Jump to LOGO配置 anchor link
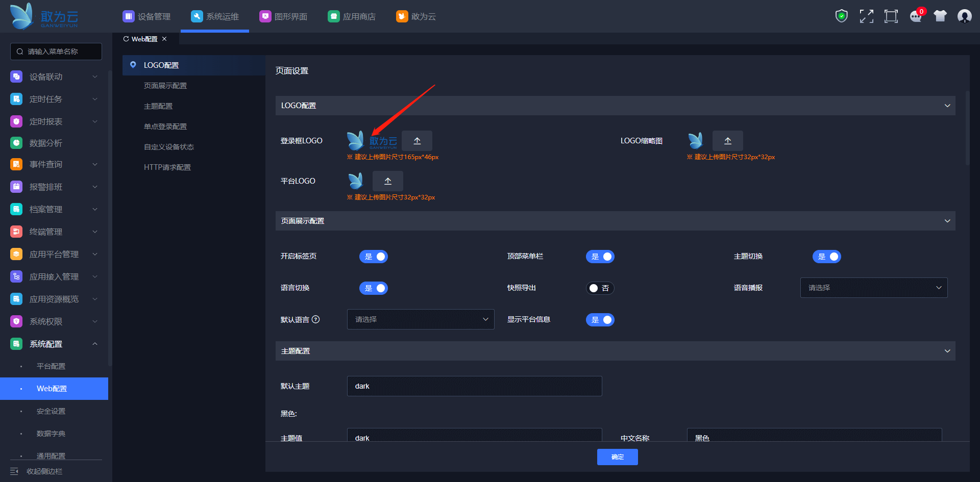Viewport: 980px width, 482px height. pyautogui.click(x=194, y=65)
